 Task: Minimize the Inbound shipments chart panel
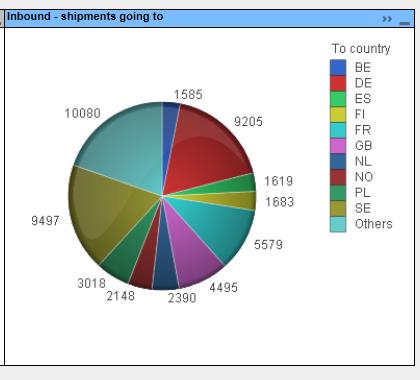point(404,23)
